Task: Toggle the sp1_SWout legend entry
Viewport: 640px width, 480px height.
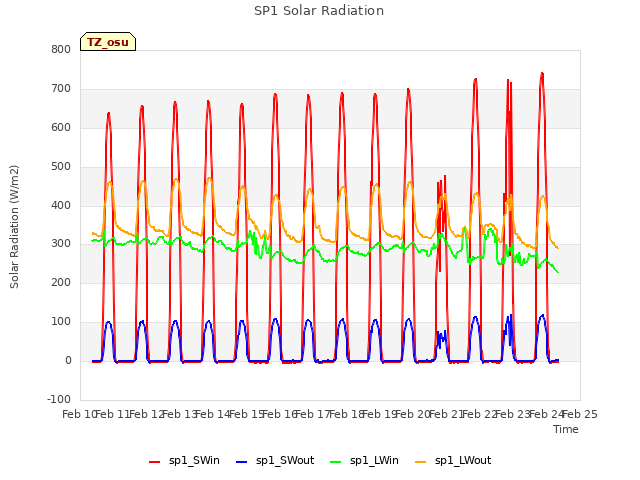Action: (x=275, y=461)
